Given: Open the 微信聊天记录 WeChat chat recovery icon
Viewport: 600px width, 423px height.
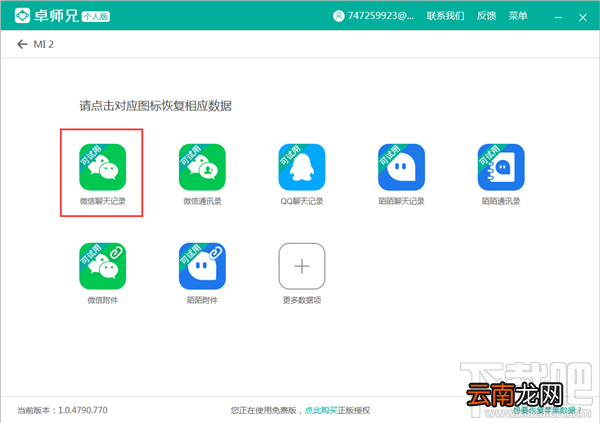Looking at the screenshot, I should 103,167.
